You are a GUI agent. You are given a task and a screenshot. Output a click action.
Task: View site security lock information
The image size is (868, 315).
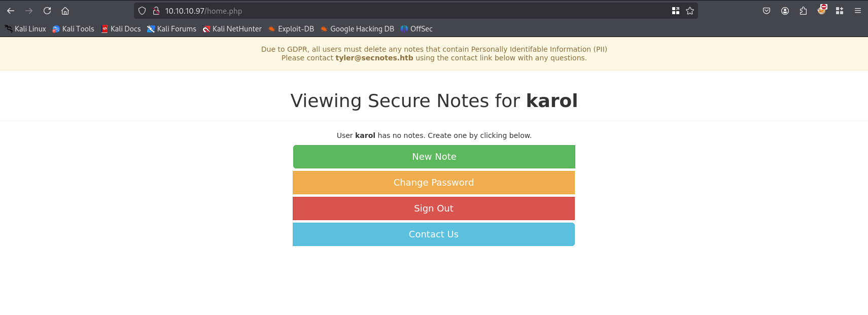[x=156, y=11]
